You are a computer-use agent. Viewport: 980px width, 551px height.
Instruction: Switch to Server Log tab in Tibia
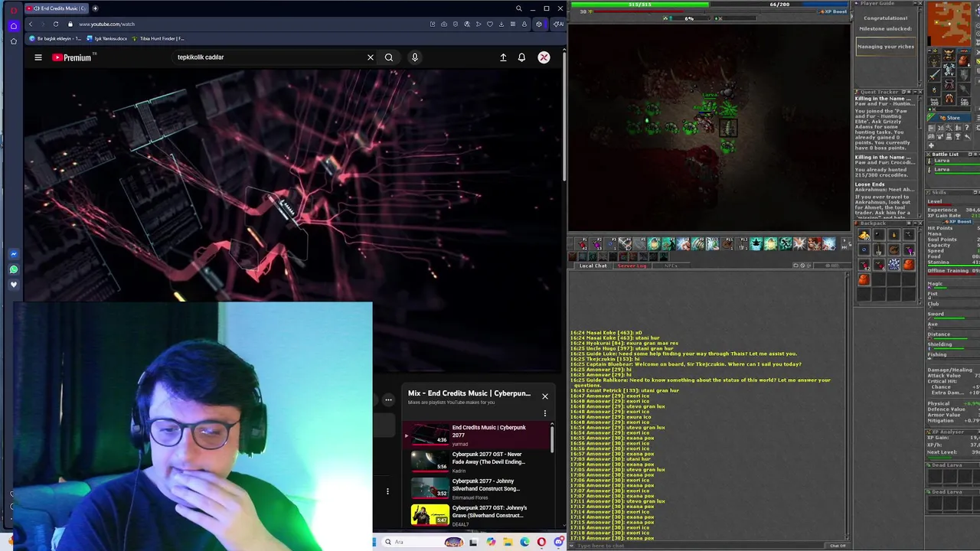[632, 266]
